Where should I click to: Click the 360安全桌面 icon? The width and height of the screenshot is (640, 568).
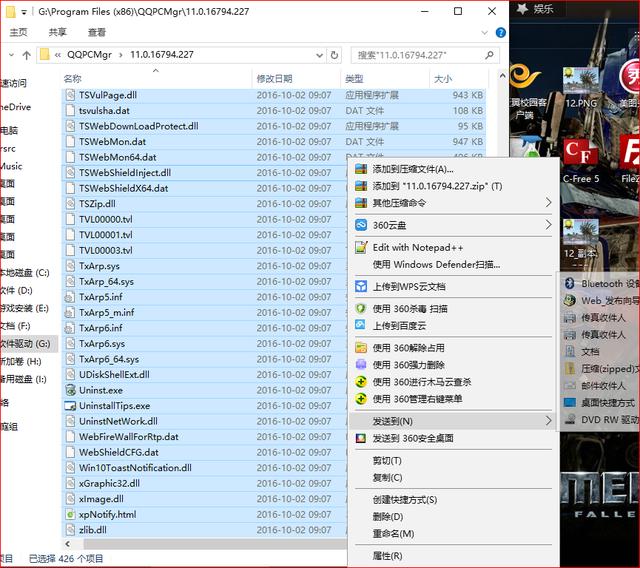pyautogui.click(x=361, y=438)
